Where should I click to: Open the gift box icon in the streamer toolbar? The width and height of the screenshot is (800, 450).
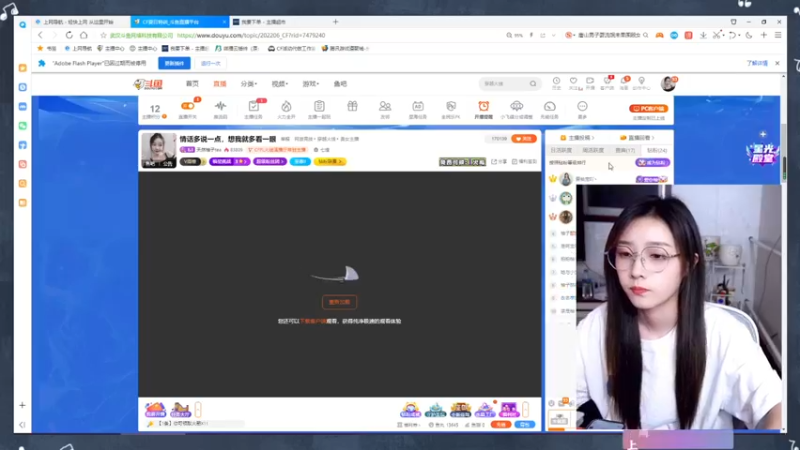tap(352, 106)
